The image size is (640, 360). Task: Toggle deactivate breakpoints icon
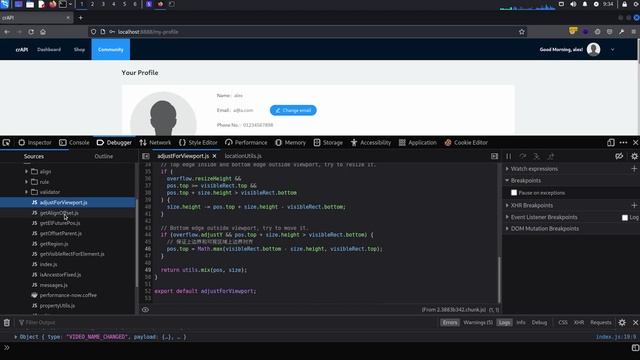coord(619,156)
